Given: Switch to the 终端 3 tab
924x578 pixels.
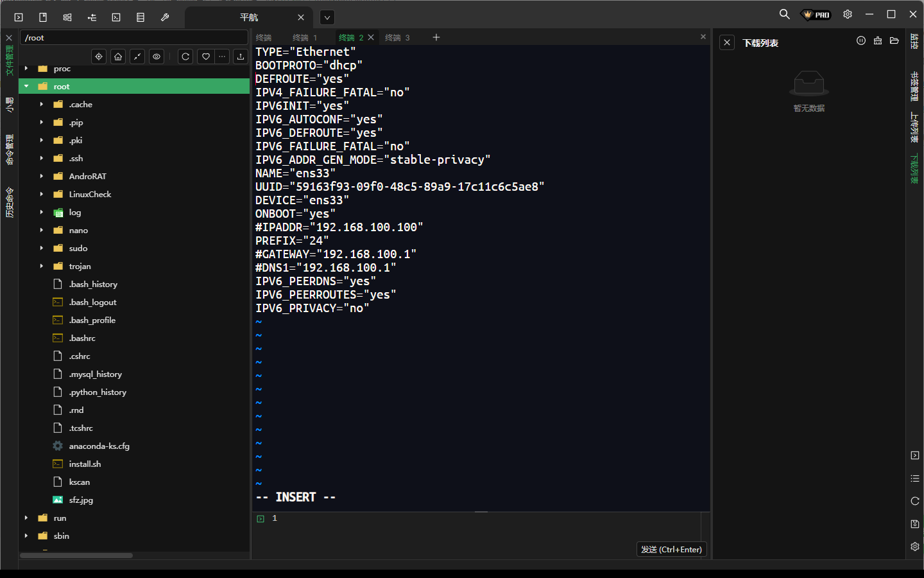Looking at the screenshot, I should [397, 38].
